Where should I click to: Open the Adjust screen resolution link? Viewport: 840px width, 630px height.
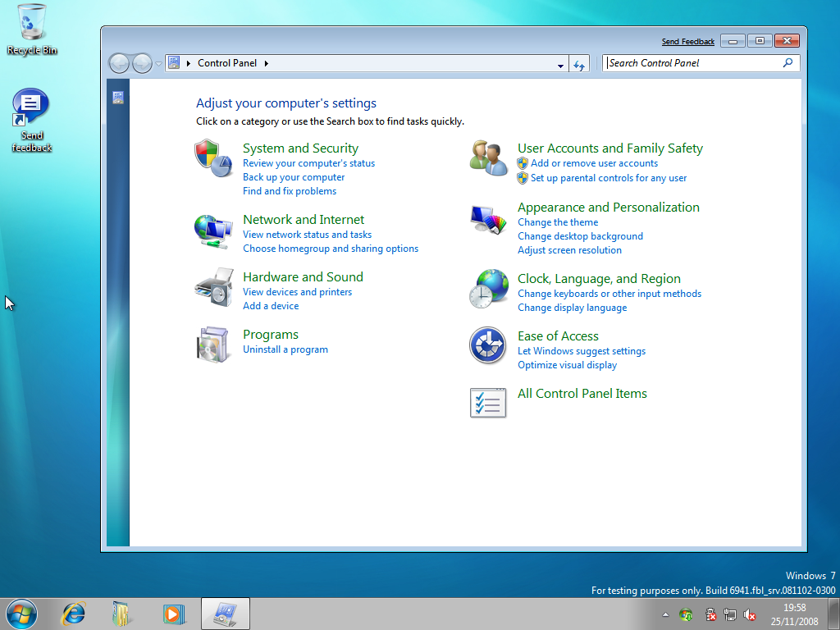click(569, 250)
